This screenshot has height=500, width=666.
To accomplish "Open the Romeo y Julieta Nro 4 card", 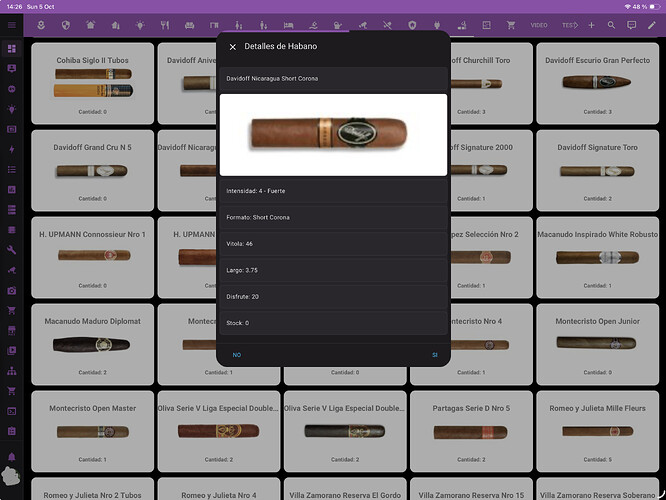I will 219,489.
